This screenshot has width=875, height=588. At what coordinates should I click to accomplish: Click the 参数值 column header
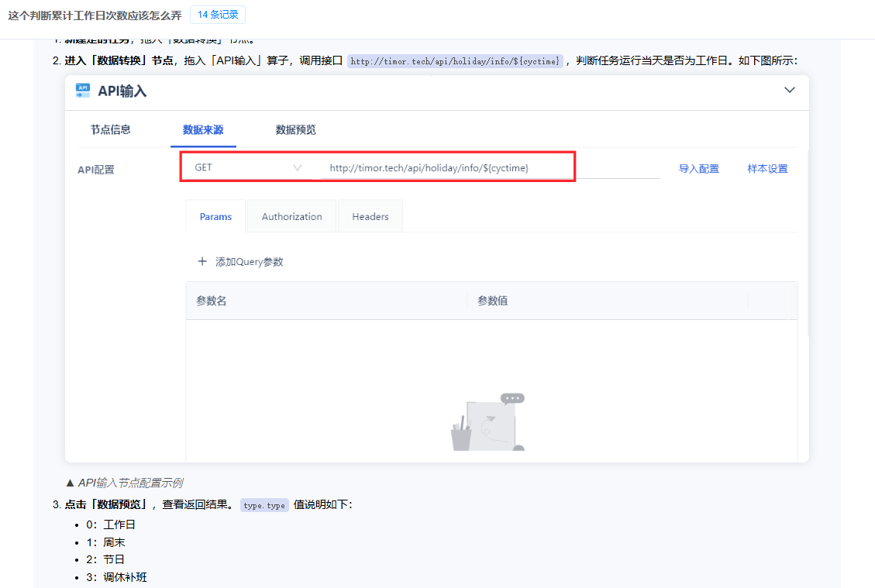click(492, 301)
